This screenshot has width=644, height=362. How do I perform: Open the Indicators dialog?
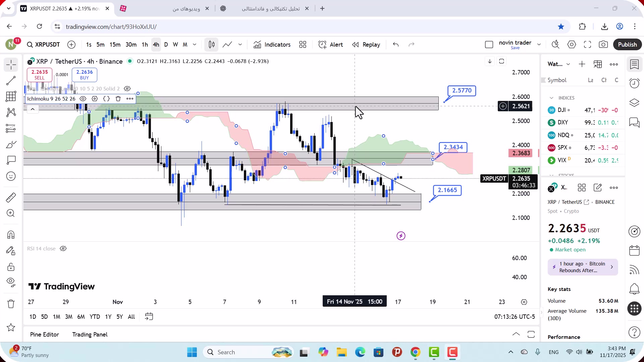click(272, 45)
